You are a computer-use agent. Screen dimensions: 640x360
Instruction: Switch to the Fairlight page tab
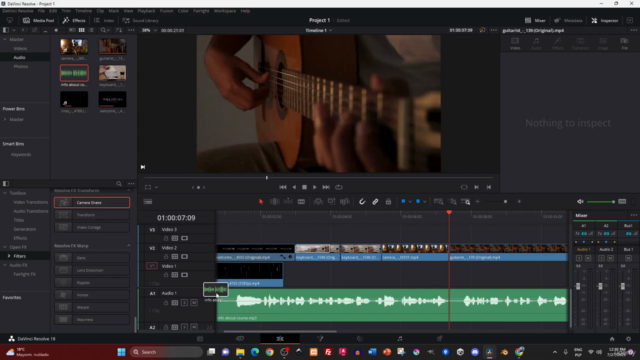click(400, 338)
